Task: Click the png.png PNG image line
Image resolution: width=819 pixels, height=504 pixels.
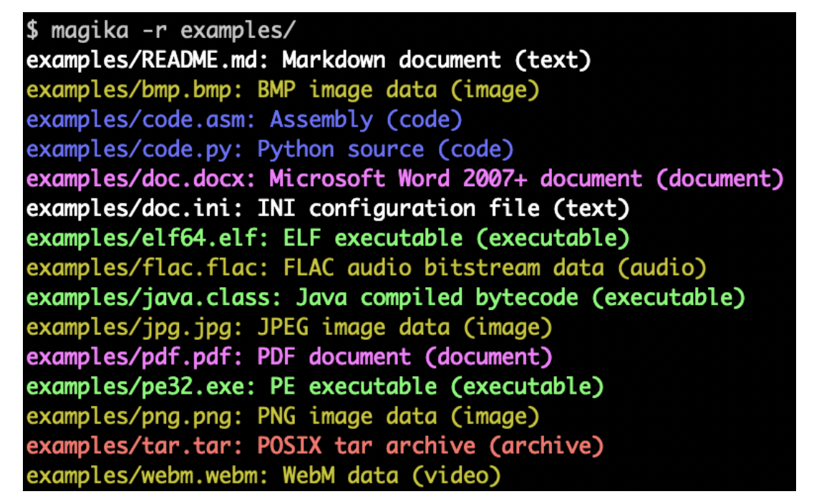Action: (x=272, y=416)
